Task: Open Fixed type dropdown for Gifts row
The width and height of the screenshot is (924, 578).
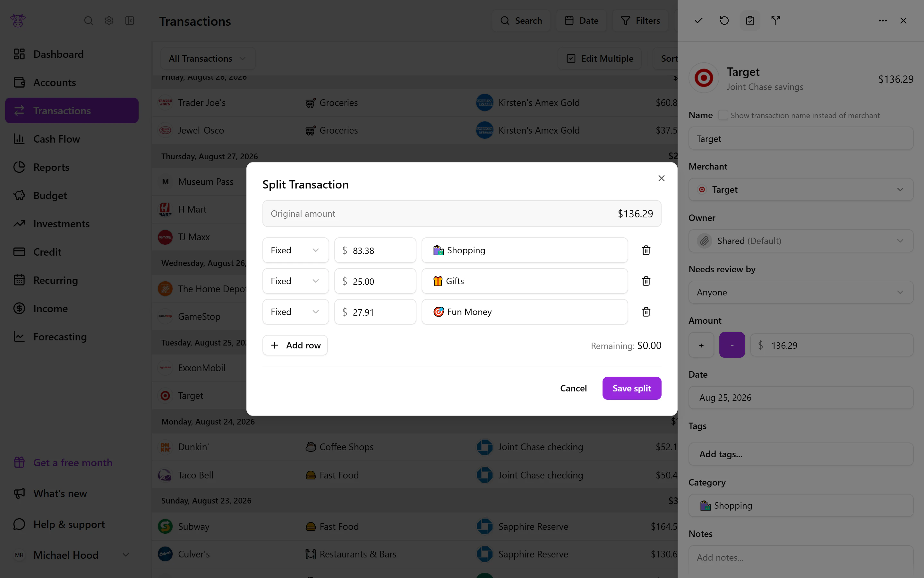Action: click(295, 281)
